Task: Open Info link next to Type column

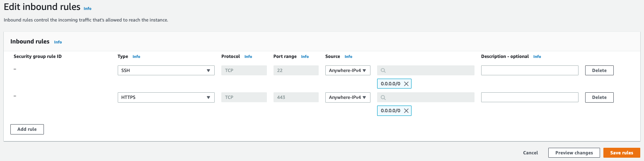Action: tap(136, 57)
